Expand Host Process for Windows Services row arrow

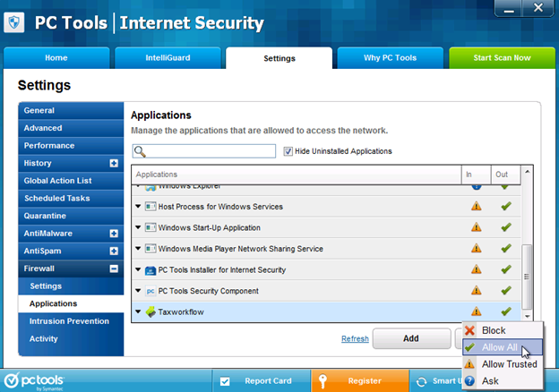(x=138, y=206)
